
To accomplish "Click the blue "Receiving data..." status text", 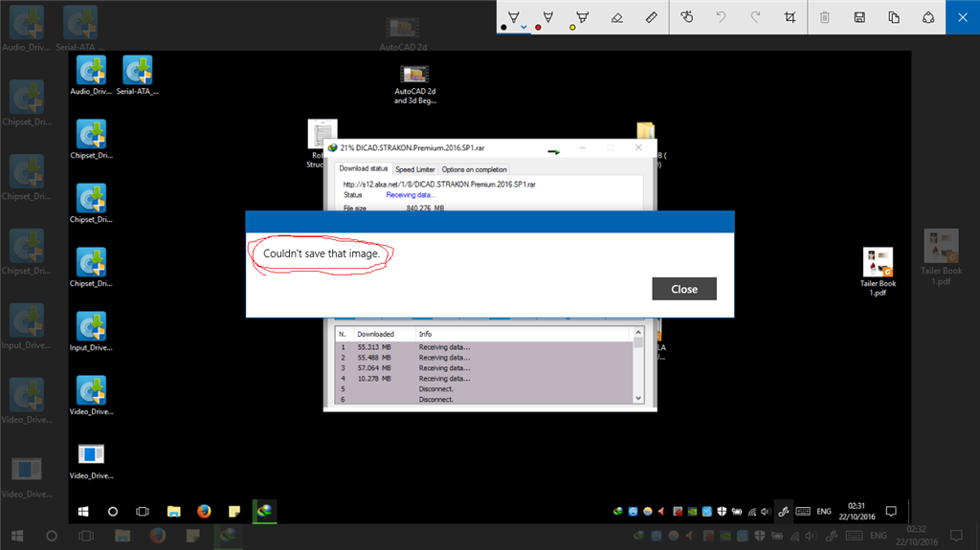I will pos(411,195).
